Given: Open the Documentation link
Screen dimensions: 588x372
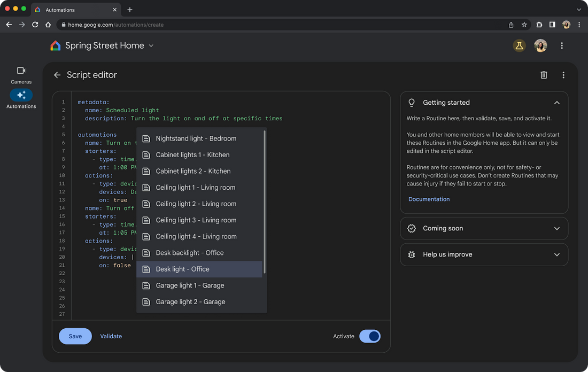Looking at the screenshot, I should click(x=429, y=199).
